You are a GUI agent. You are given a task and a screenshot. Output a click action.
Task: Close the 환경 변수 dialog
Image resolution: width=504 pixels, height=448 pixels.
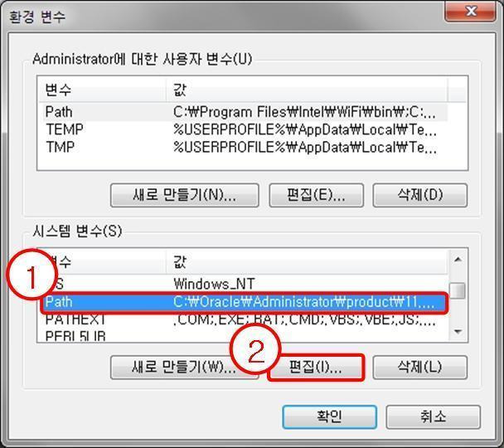click(470, 12)
